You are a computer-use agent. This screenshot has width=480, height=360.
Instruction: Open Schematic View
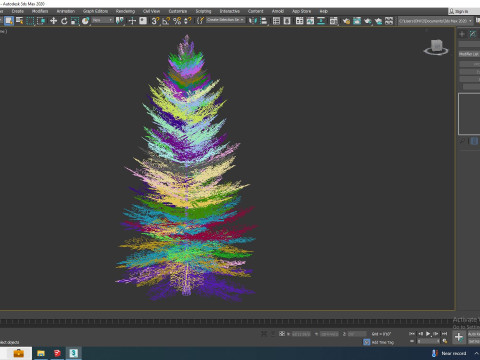click(321, 21)
